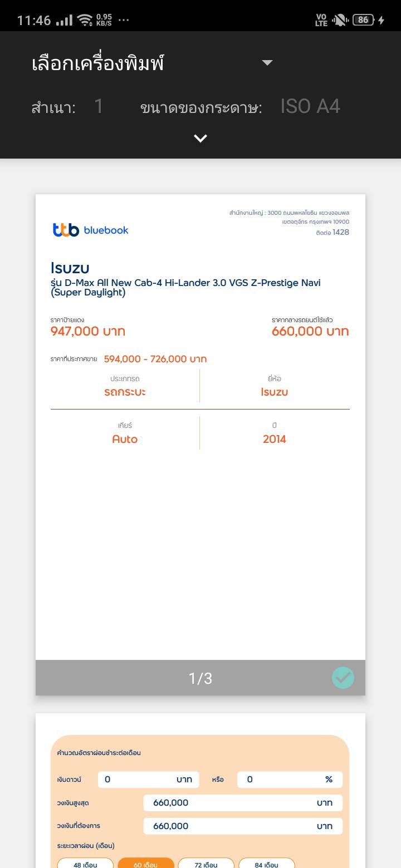This screenshot has width=401, height=868.
Task: Tap the three-dot status bar indicator
Action: click(x=124, y=20)
